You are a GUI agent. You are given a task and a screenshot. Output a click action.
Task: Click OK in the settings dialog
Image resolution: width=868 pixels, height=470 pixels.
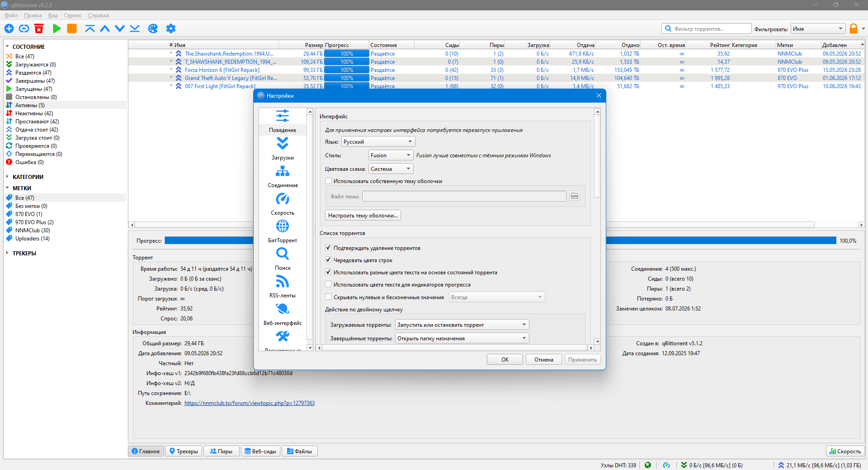pyautogui.click(x=505, y=360)
